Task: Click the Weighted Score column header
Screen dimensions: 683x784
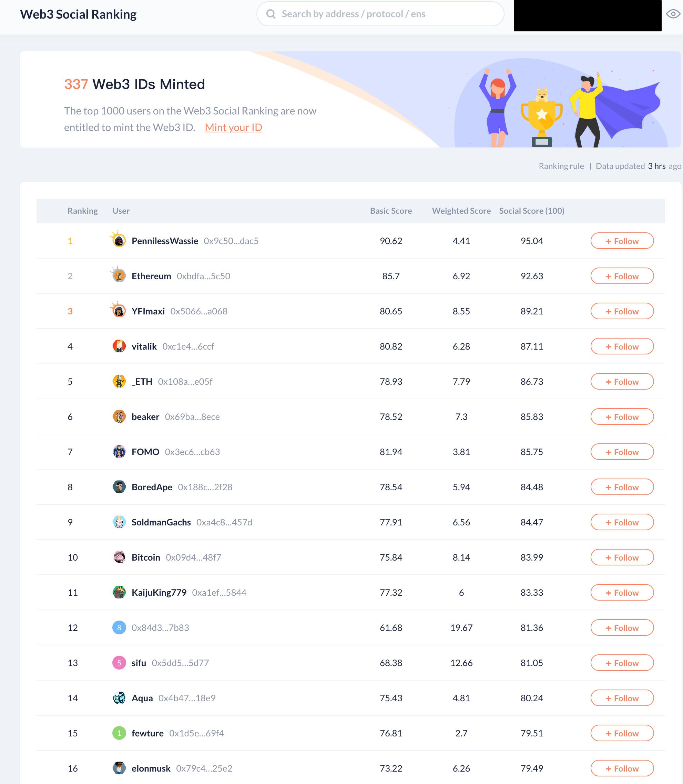Action: coord(461,211)
